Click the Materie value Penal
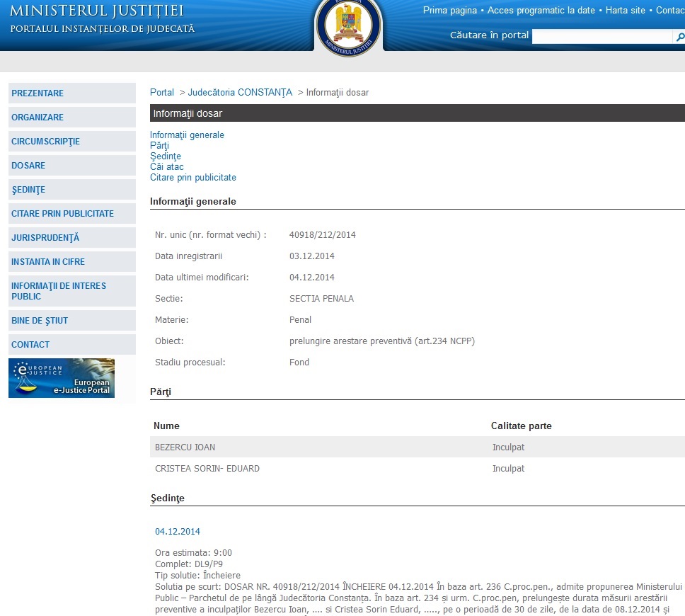The height and width of the screenshot is (616, 685). coord(300,319)
